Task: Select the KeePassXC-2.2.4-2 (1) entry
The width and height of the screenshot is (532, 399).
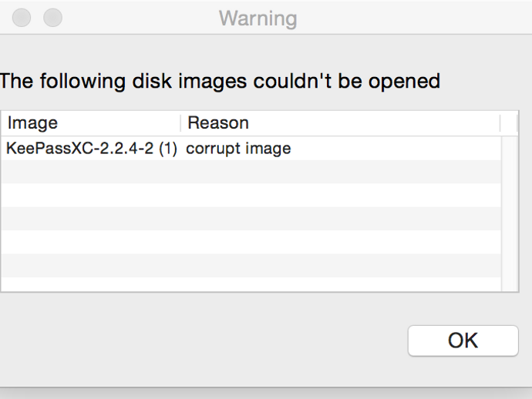Action: pyautogui.click(x=91, y=149)
